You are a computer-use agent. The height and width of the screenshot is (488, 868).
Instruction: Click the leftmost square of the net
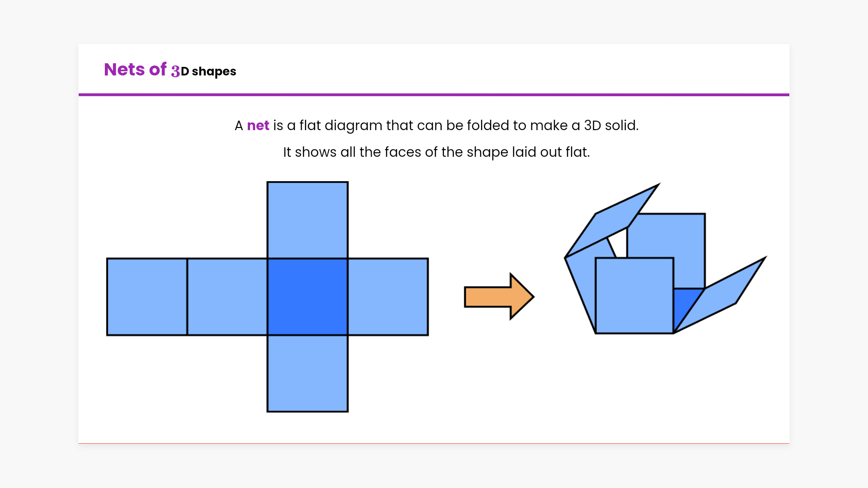[x=147, y=297]
